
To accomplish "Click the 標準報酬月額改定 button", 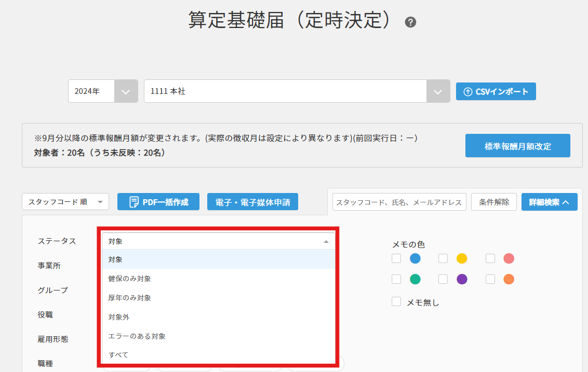I will (x=517, y=146).
